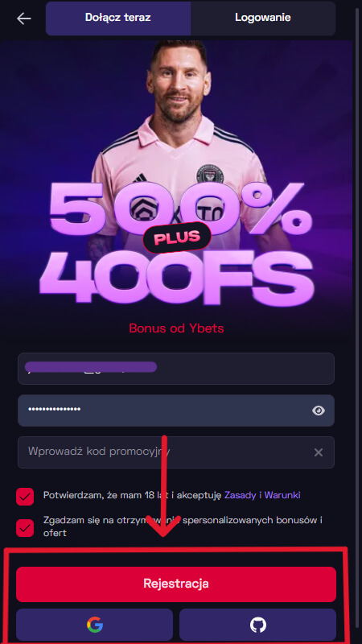Click the club crest on the pink jersey
The width and height of the screenshot is (362, 644).
(x=209, y=174)
